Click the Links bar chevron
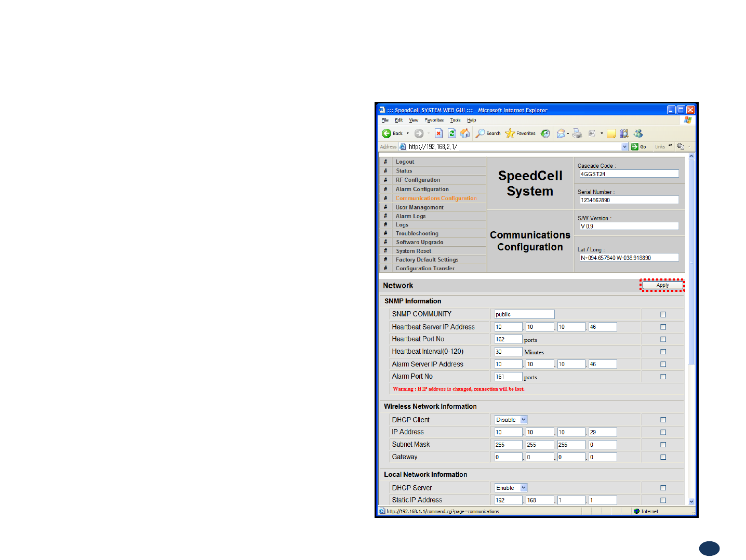746x560 pixels. [x=670, y=146]
